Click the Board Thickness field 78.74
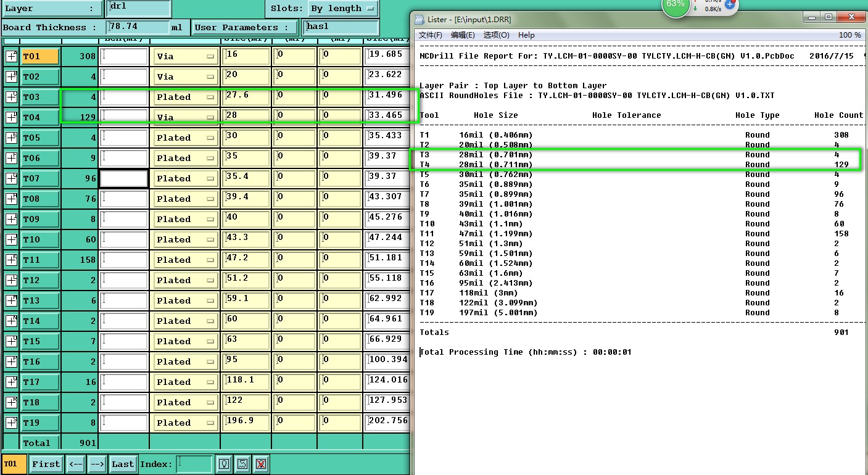 (138, 27)
